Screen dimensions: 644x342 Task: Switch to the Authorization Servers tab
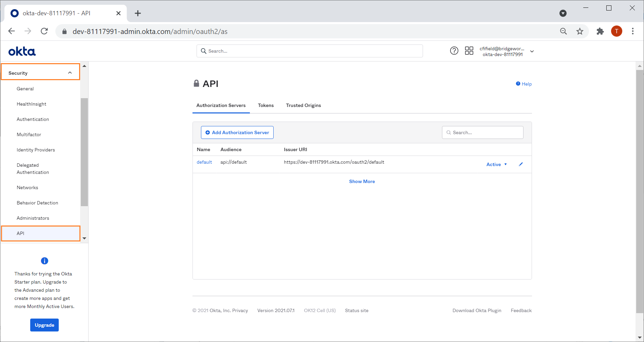(x=221, y=105)
